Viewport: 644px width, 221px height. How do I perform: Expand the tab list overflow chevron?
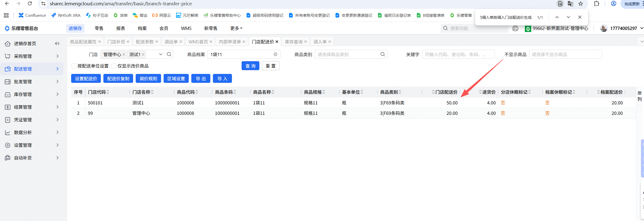pyautogui.click(x=642, y=41)
